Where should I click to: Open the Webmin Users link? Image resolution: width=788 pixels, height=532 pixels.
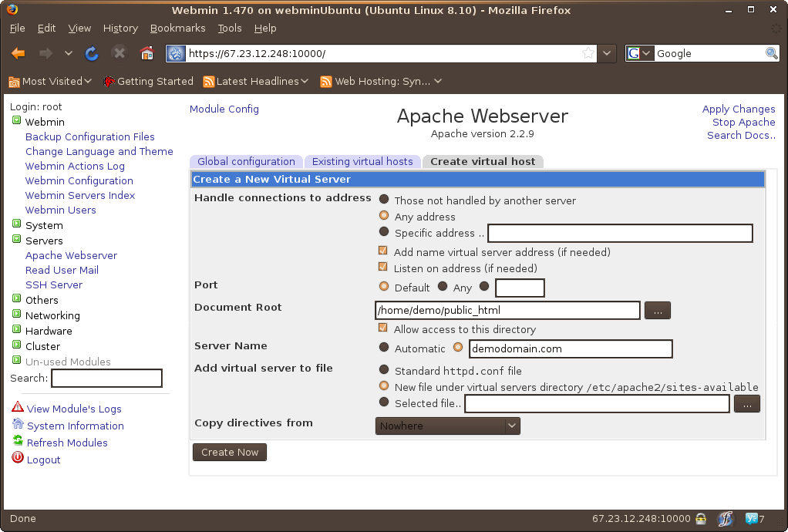pyautogui.click(x=60, y=210)
